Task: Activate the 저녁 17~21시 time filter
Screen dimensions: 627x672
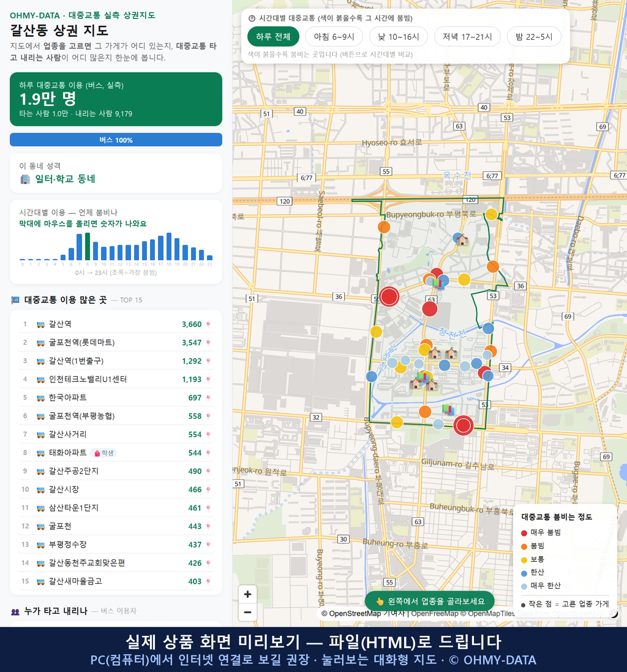Action: [x=467, y=37]
